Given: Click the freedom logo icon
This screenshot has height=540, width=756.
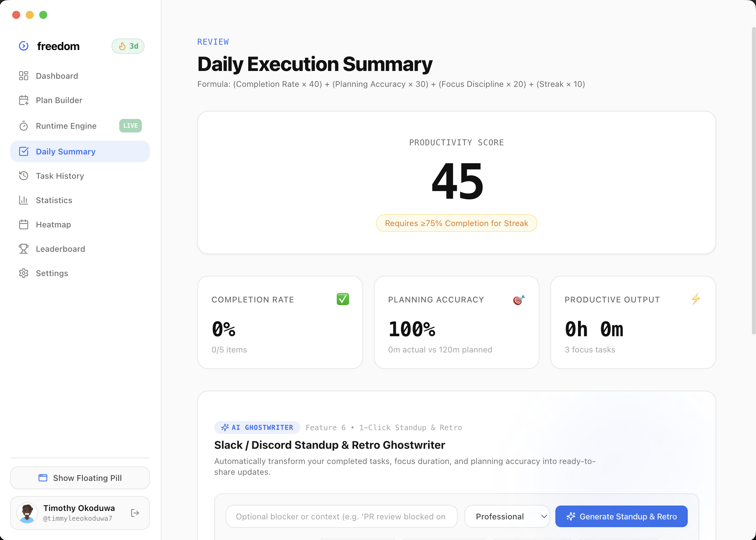Looking at the screenshot, I should click(x=24, y=46).
